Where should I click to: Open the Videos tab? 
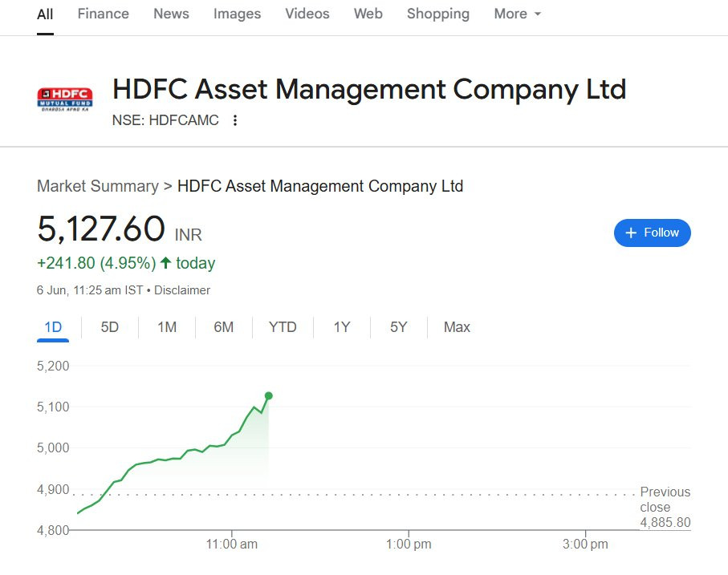307,14
